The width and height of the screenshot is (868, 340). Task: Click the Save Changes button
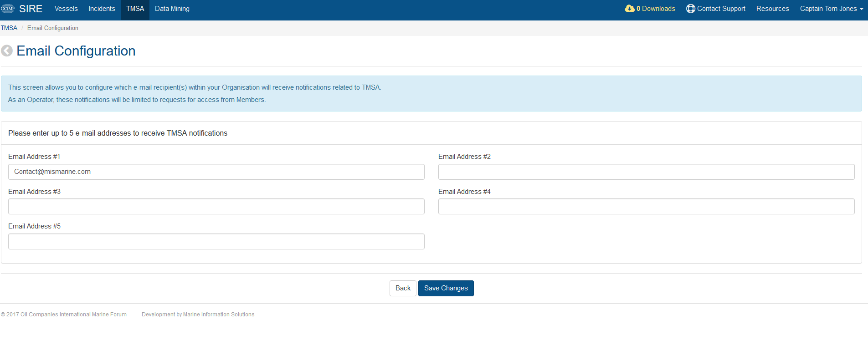pyautogui.click(x=446, y=288)
